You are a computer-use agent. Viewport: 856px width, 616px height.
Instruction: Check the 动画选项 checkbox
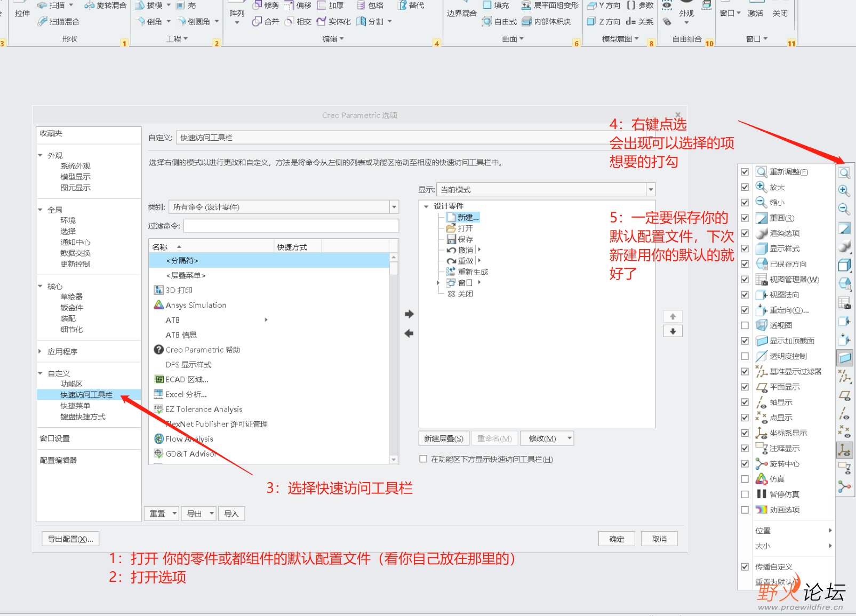[x=745, y=510]
